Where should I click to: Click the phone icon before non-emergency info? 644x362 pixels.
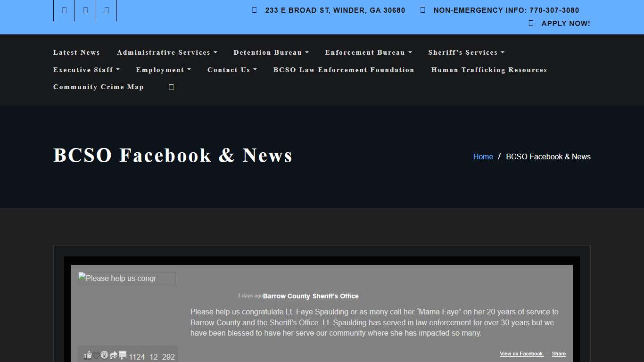point(421,9)
